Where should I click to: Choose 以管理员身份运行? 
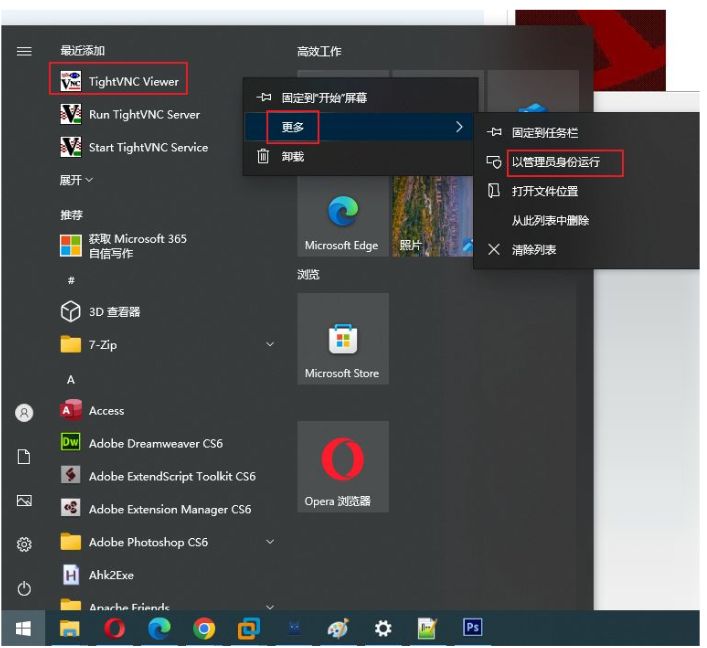coord(586,162)
